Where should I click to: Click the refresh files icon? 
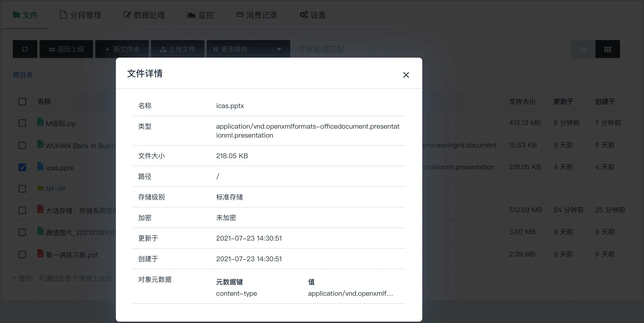click(x=25, y=49)
